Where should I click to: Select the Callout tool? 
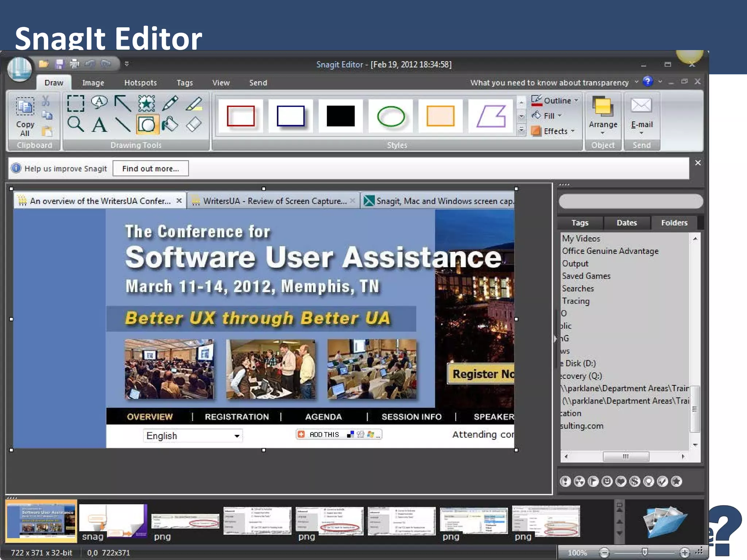pyautogui.click(x=99, y=103)
